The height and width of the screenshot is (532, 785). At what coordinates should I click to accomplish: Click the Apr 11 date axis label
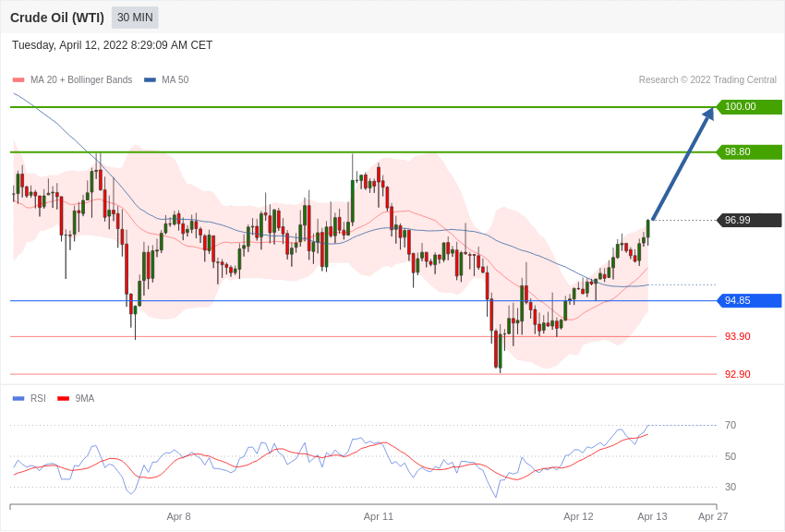click(379, 516)
